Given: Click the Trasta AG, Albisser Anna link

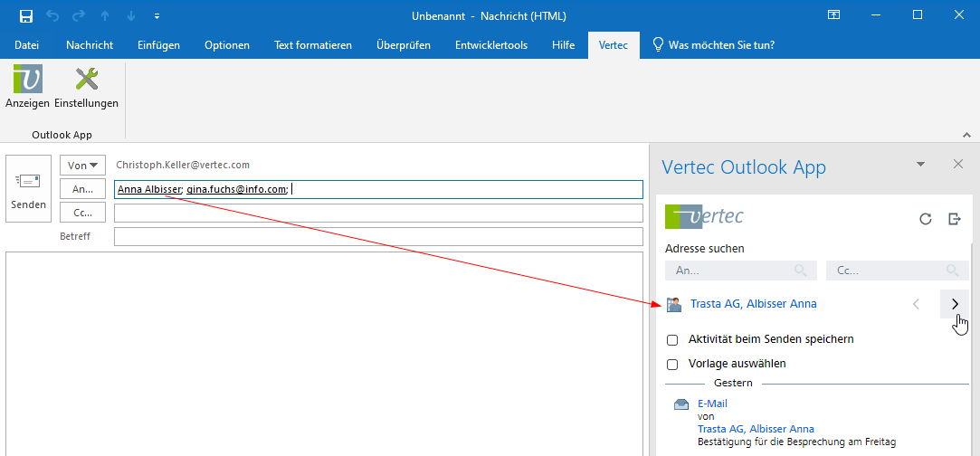Looking at the screenshot, I should [x=753, y=304].
